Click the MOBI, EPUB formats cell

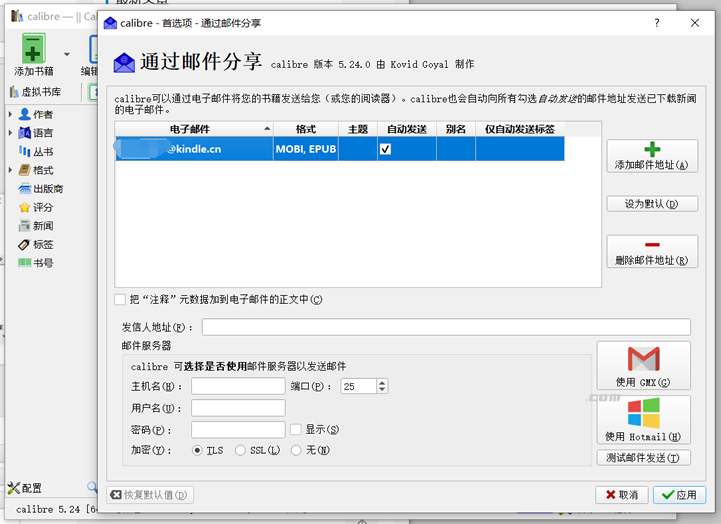pyautogui.click(x=306, y=149)
